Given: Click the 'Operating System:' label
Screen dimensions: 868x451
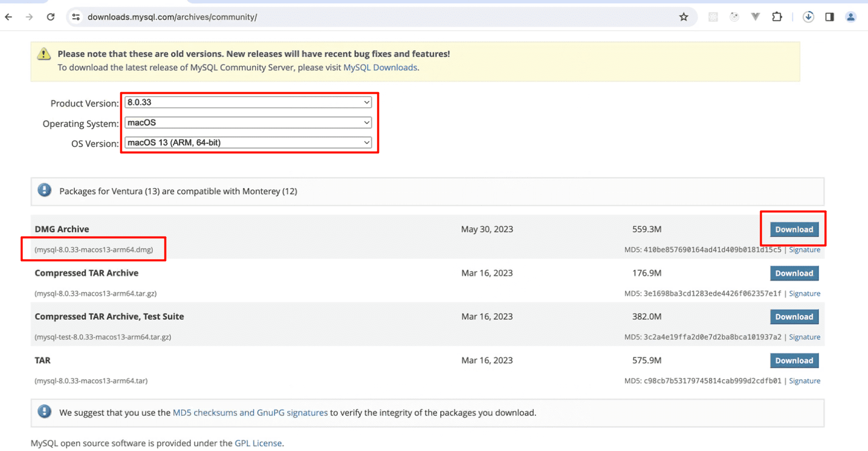Looking at the screenshot, I should [x=81, y=124].
